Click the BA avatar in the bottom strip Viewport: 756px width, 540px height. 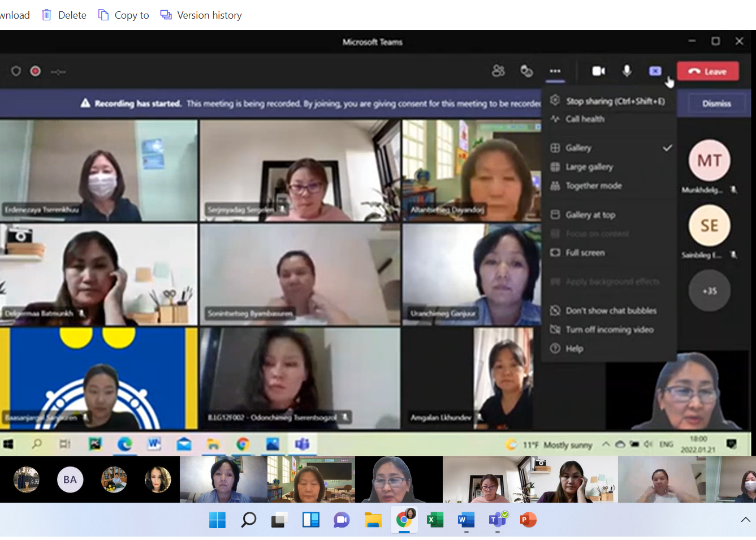click(70, 479)
